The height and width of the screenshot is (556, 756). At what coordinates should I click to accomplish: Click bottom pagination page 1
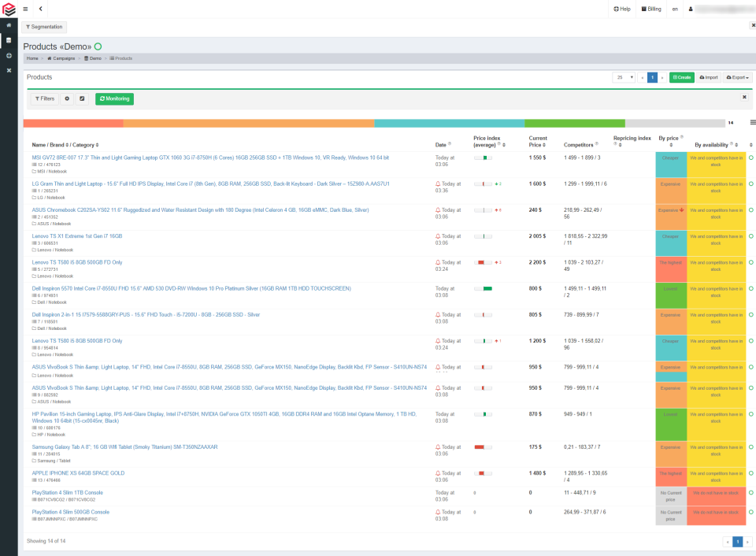click(738, 542)
